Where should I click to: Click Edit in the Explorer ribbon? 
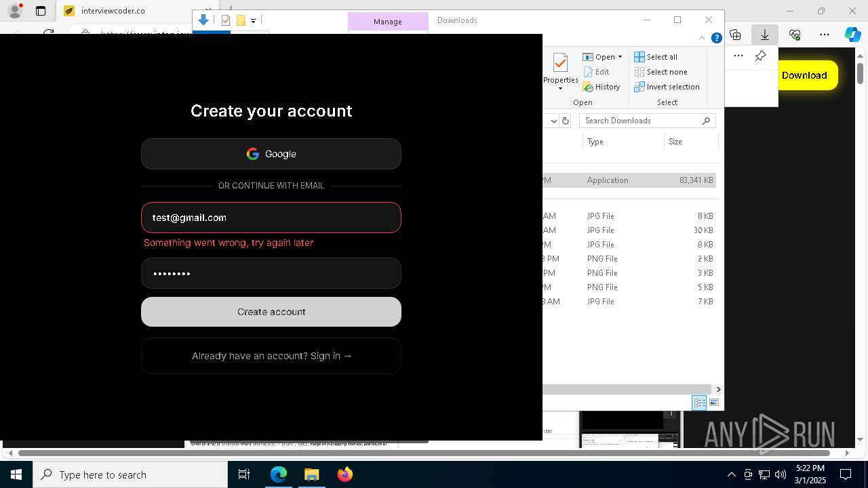click(x=596, y=72)
